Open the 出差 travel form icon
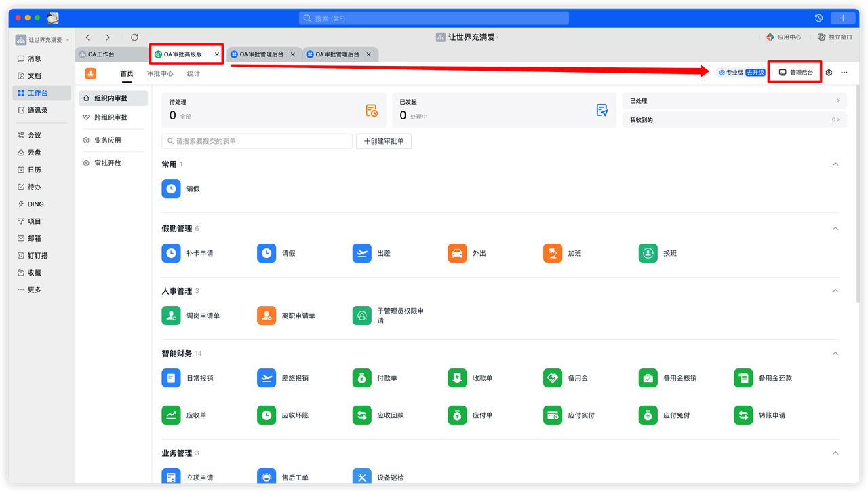This screenshot has width=868, height=492. pyautogui.click(x=362, y=253)
